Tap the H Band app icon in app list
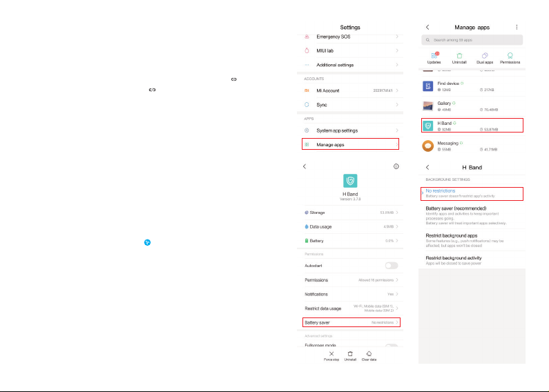 coord(428,126)
